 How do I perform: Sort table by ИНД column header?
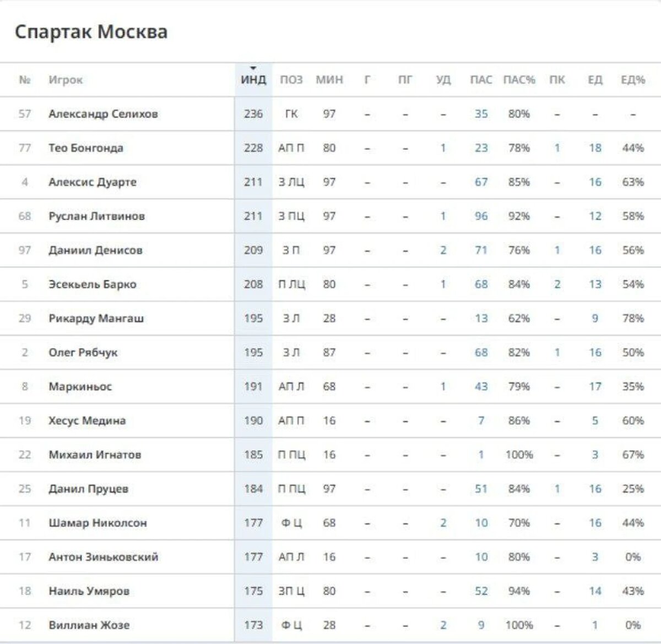click(253, 80)
